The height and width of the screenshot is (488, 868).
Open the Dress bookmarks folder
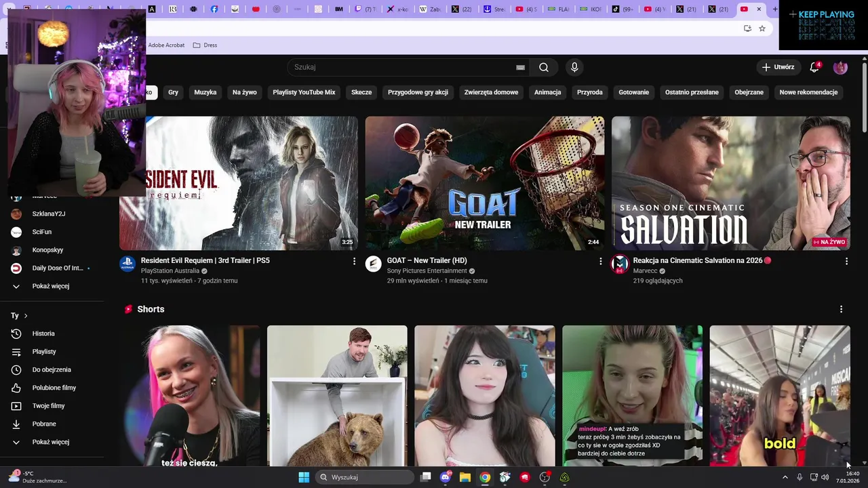[x=205, y=45]
